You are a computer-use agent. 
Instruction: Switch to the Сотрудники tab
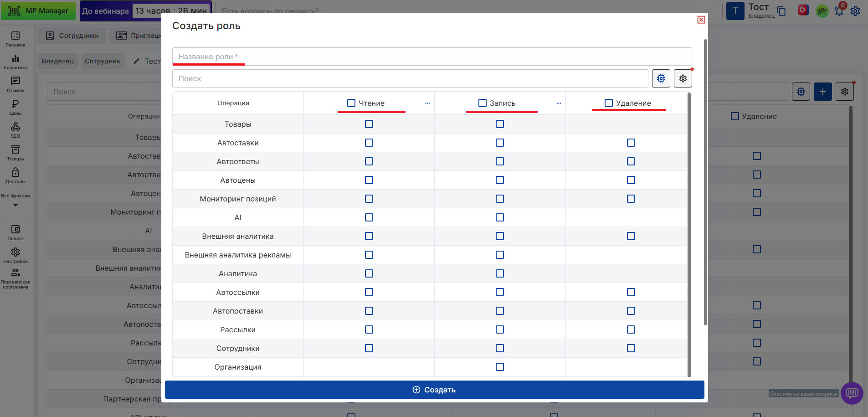pos(72,36)
